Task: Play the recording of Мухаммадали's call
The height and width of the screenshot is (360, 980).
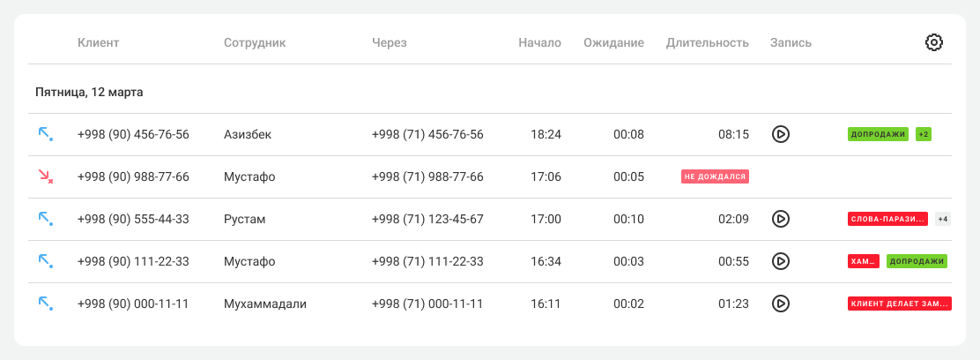Action: tap(780, 304)
